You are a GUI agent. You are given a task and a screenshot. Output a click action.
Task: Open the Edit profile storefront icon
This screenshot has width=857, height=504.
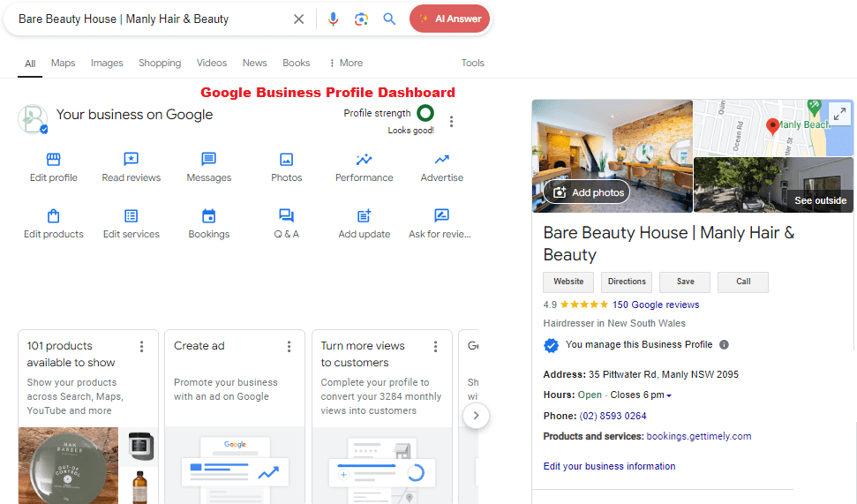pyautogui.click(x=54, y=159)
